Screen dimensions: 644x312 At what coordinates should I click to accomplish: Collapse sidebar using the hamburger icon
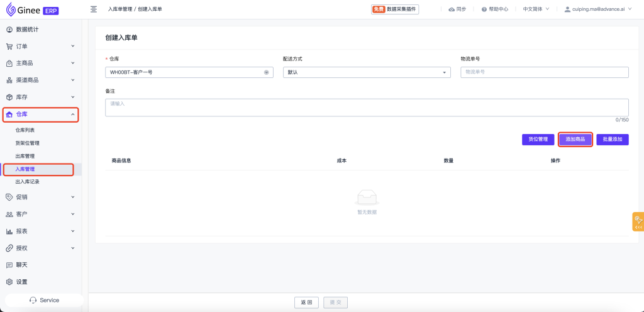pos(94,9)
